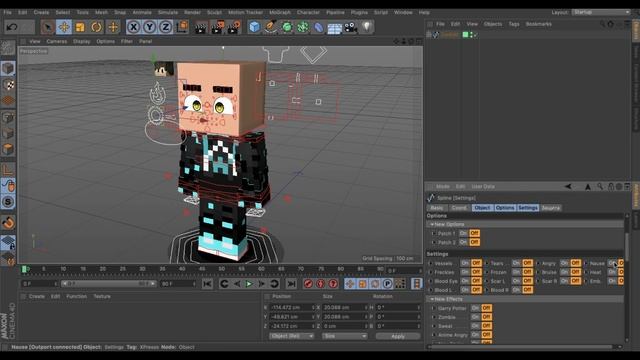Viewport: 640px width, 360px height.
Task: Open the Object Manager Tags menu
Action: pos(514,24)
